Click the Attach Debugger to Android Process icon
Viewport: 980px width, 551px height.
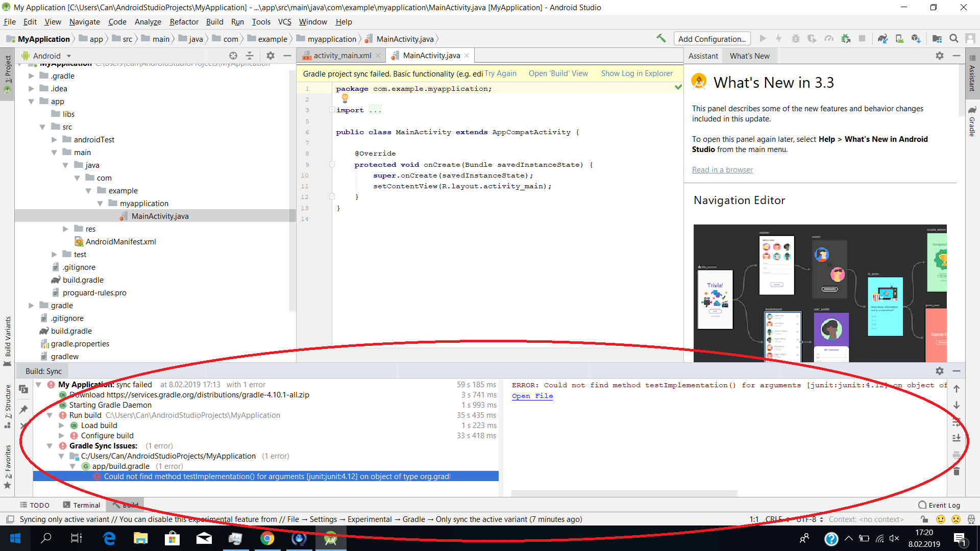[846, 39]
